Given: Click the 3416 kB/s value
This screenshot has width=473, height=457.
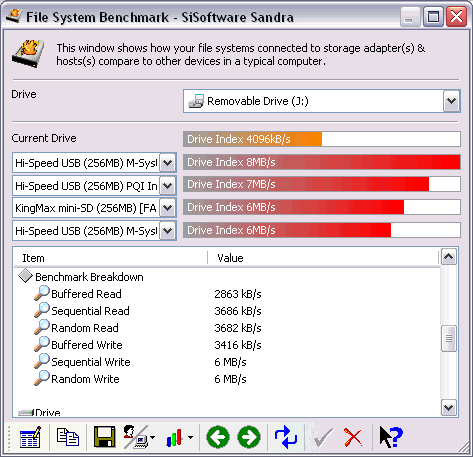Looking at the screenshot, I should click(x=238, y=345).
